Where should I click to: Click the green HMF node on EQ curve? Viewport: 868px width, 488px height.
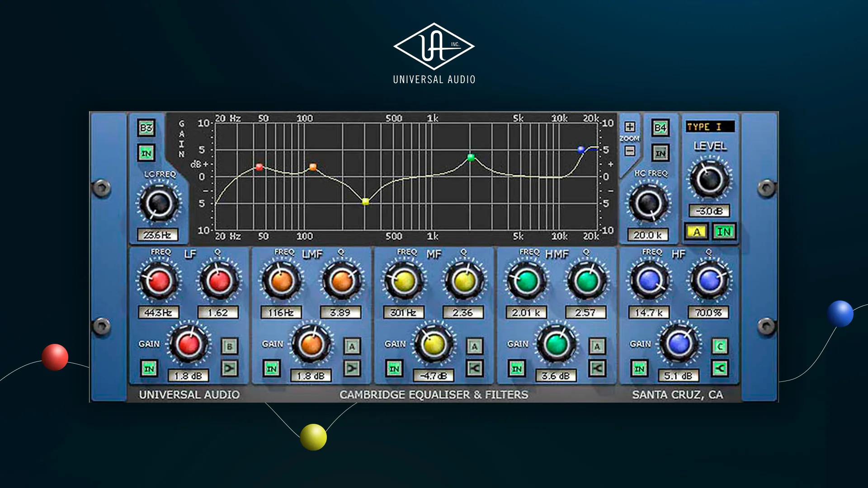click(x=471, y=157)
